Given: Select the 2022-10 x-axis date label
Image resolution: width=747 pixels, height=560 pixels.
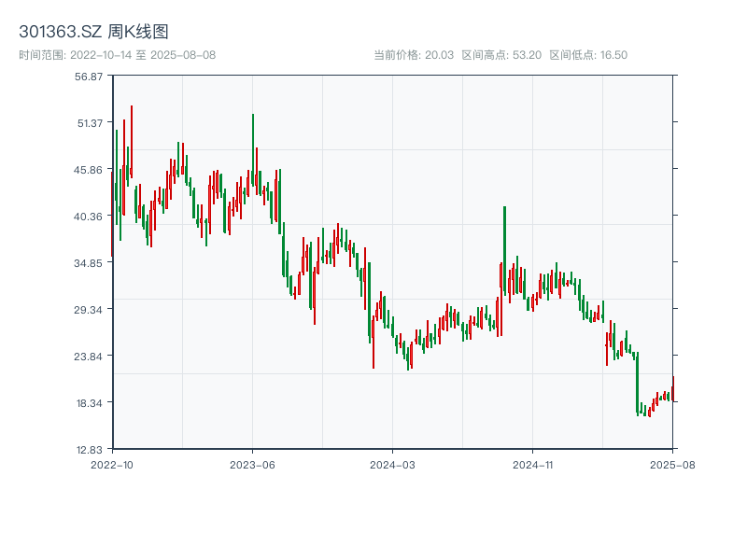Looking at the screenshot, I should pyautogui.click(x=112, y=463).
